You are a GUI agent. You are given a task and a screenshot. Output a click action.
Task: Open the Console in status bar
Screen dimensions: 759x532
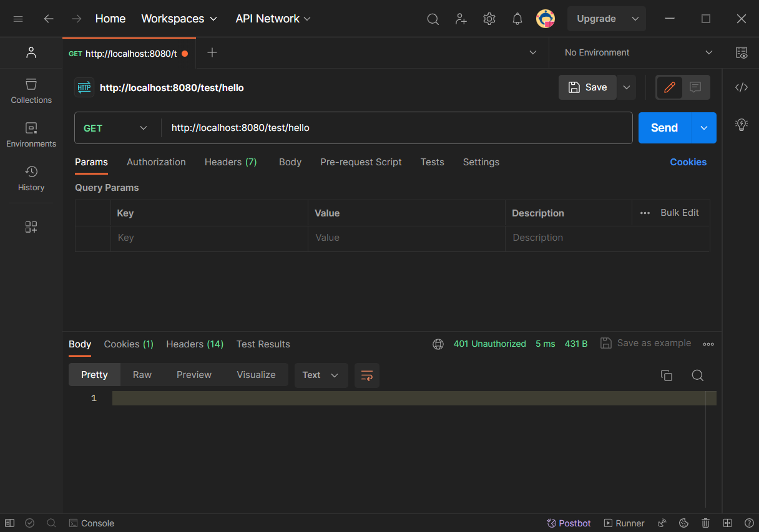[91, 523]
